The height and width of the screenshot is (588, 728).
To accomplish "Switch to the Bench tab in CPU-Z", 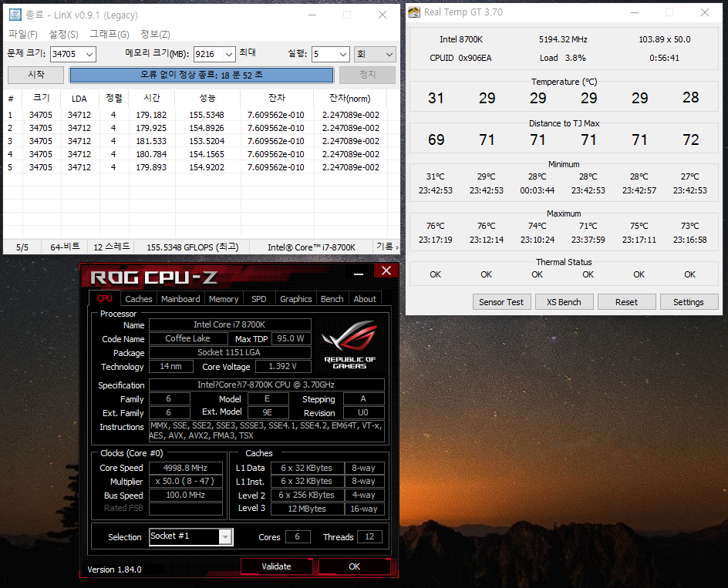I will (x=332, y=299).
